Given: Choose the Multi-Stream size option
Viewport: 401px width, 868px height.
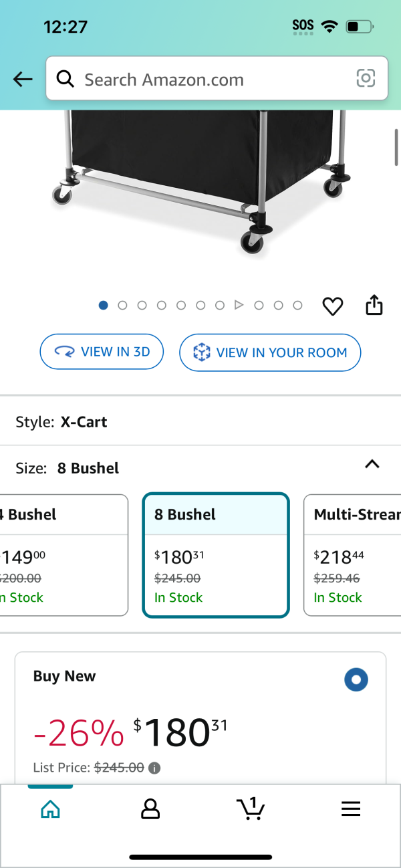Looking at the screenshot, I should point(352,555).
